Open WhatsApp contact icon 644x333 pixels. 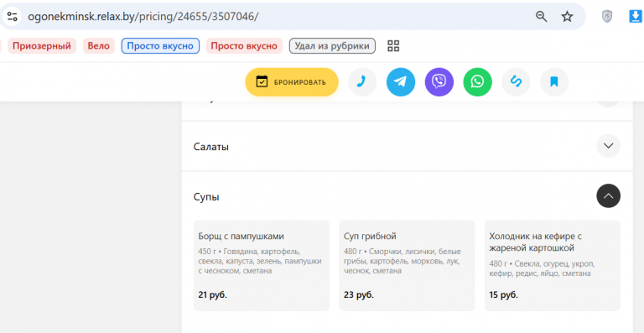(x=477, y=82)
